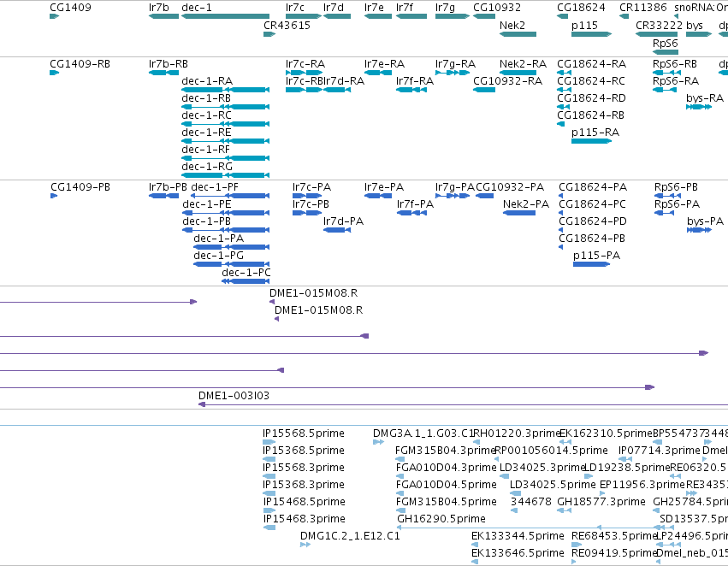
Task: Click the dec-1-PF protein feature
Action: pos(230,196)
